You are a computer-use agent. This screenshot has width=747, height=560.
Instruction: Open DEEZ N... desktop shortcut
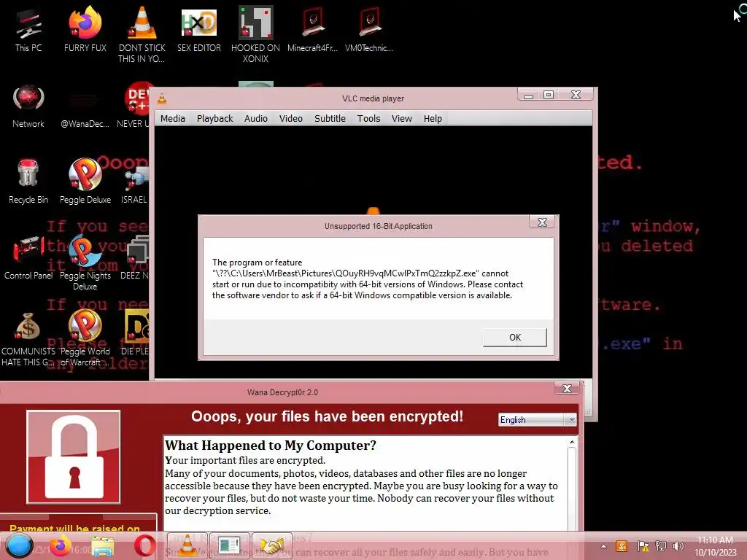click(x=135, y=257)
